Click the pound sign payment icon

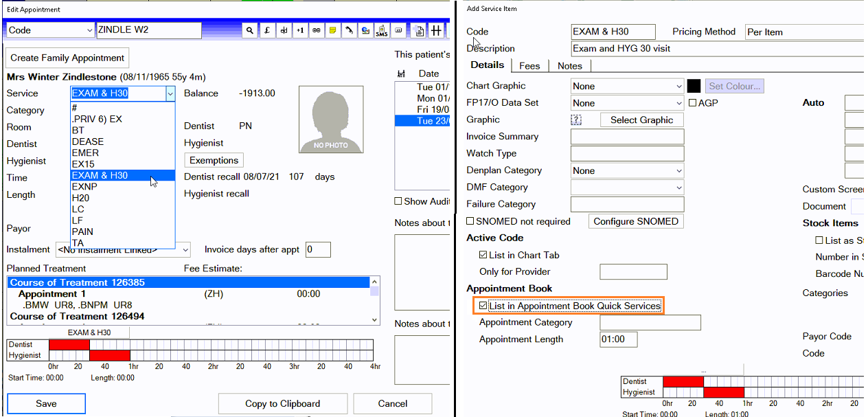tap(267, 30)
